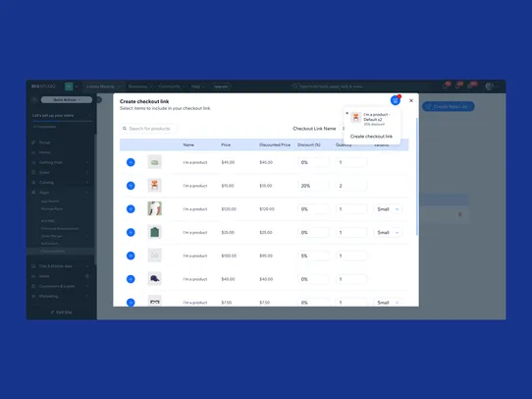
Task: Click the dialog's vertical scrollbar
Action: pyautogui.click(x=416, y=177)
